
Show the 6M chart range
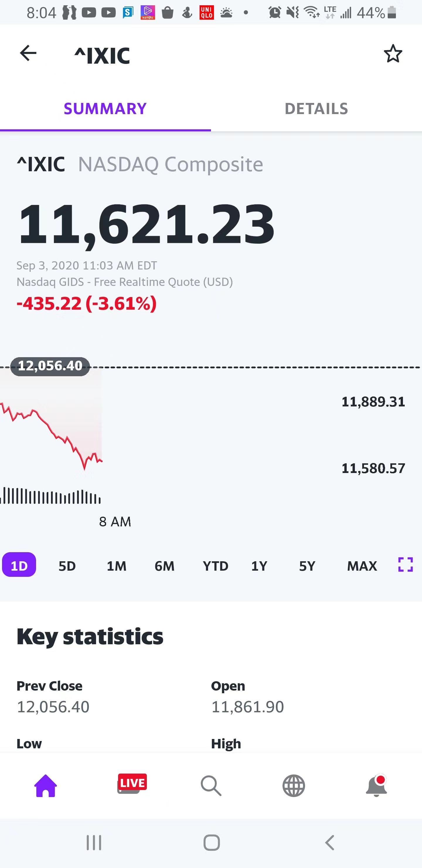point(164,566)
